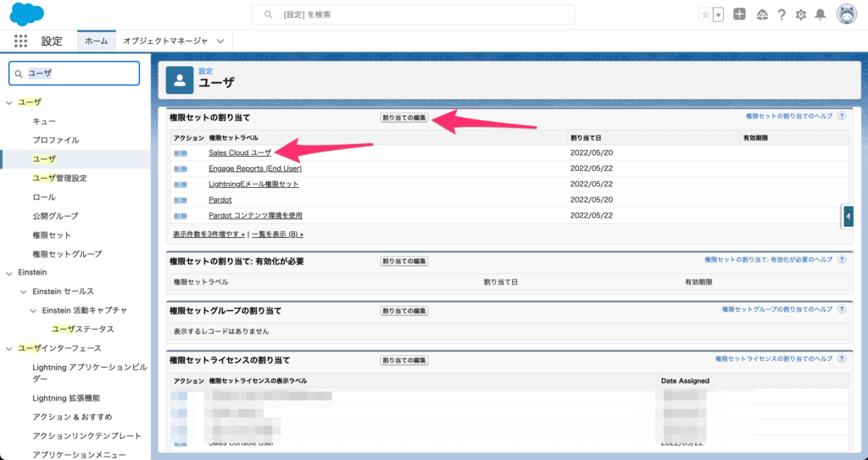Open Pardot コンテンツ環境を使用 link
Screen dimensions: 868x460
coord(255,215)
